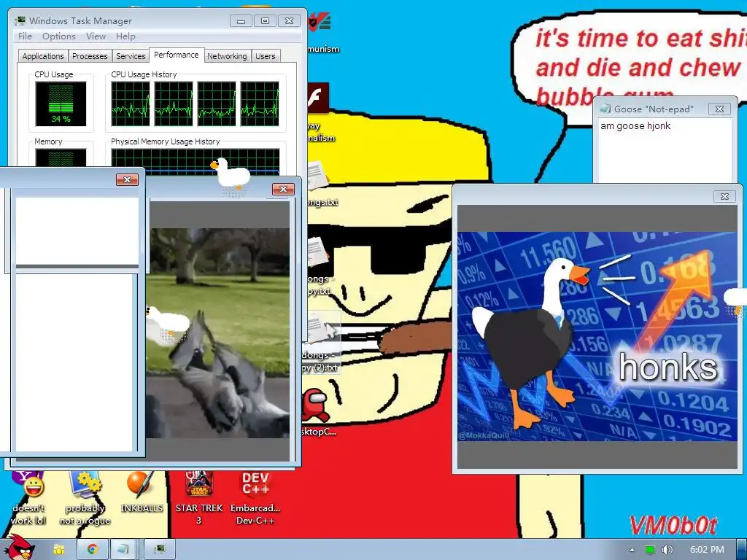Maximize the Windows Task Manager window
The width and height of the screenshot is (747, 560).
[265, 21]
